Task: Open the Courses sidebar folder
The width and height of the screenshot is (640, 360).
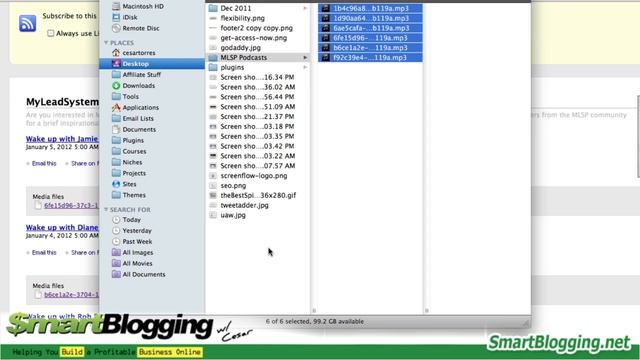Action: coord(134,151)
